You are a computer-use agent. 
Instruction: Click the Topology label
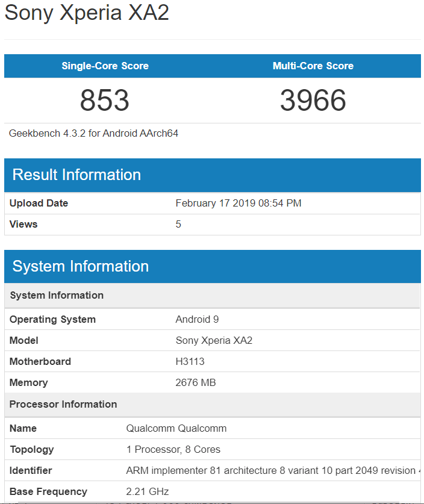32,450
